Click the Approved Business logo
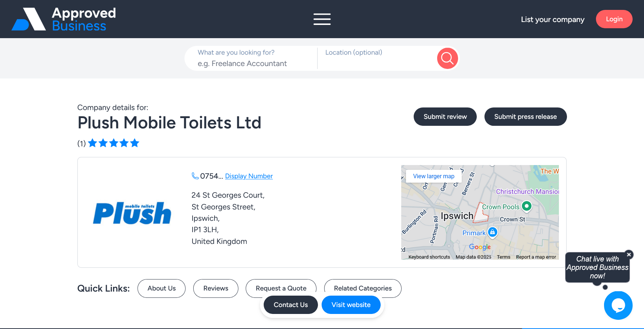Screen dimensions: 644x329 pyautogui.click(x=64, y=19)
